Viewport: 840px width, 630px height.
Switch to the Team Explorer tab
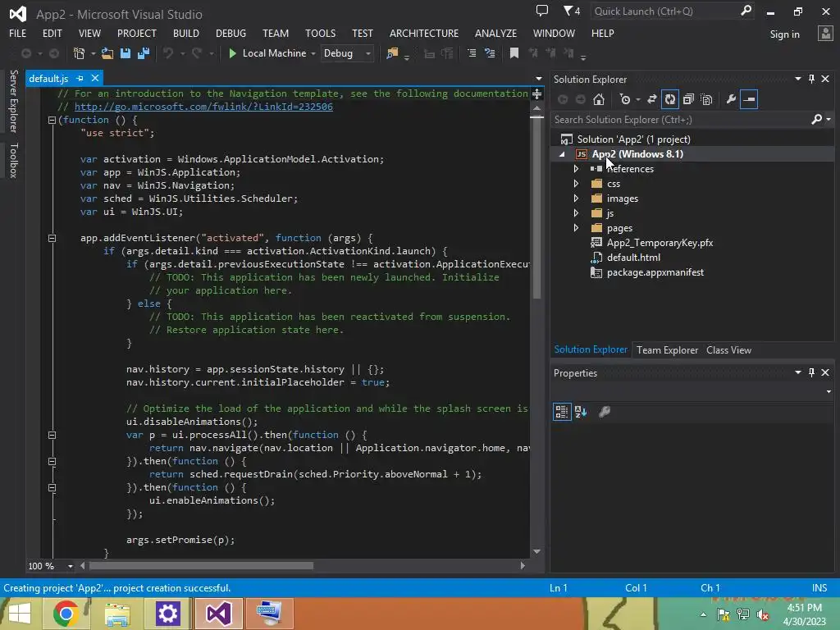click(667, 349)
